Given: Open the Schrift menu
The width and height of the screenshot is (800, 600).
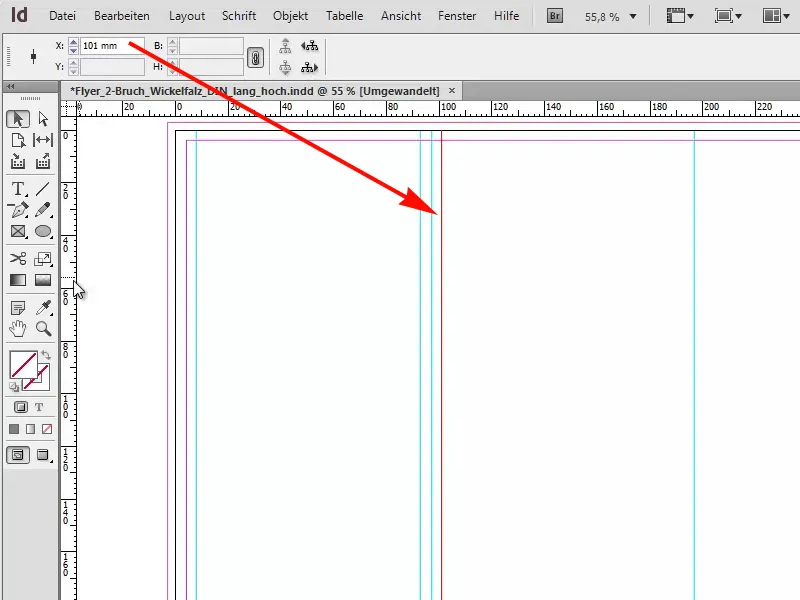Looking at the screenshot, I should pos(239,16).
